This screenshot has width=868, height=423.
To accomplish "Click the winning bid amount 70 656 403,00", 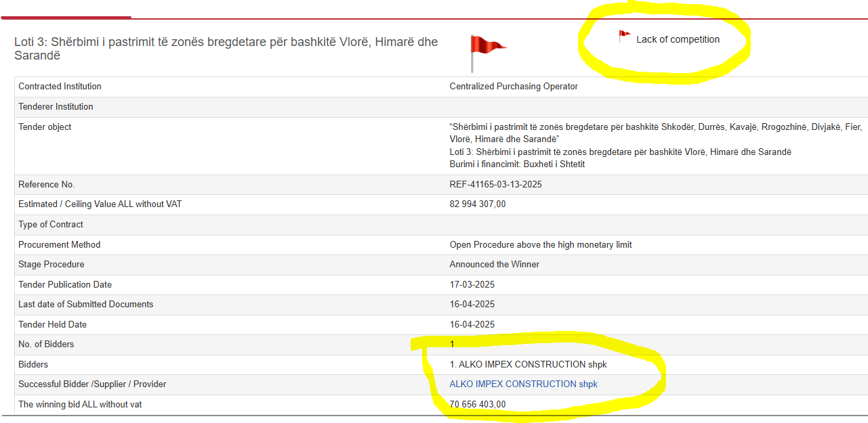I will click(478, 405).
